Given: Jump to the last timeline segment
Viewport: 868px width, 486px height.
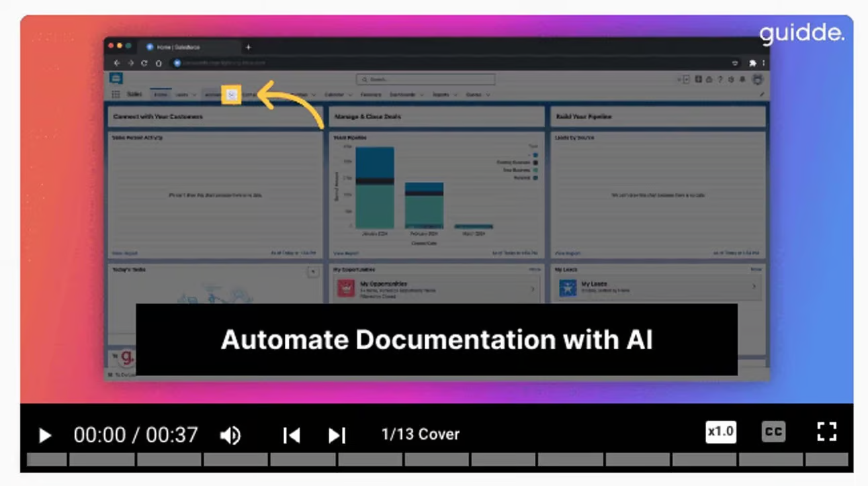Looking at the screenshot, I should [x=826, y=460].
